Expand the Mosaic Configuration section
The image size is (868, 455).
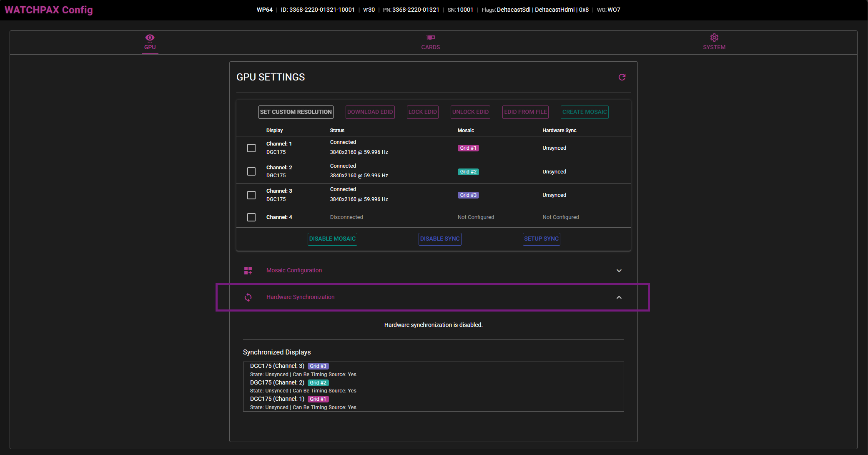click(x=619, y=270)
